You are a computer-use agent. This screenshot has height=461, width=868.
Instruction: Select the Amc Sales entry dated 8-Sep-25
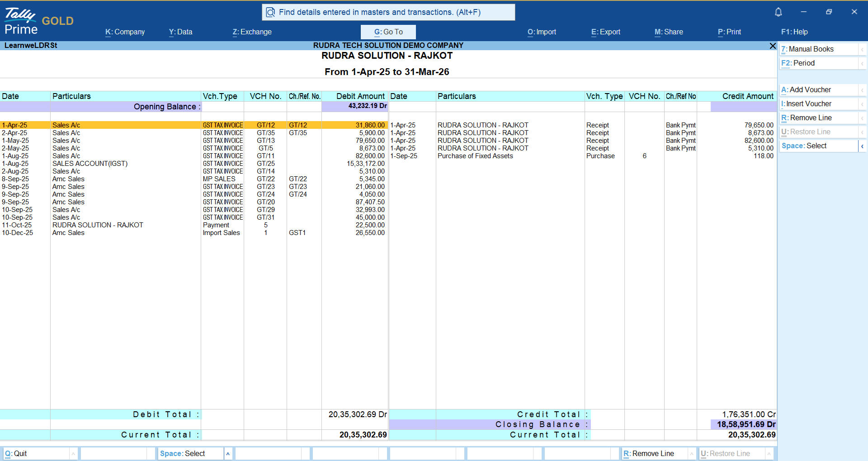68,179
